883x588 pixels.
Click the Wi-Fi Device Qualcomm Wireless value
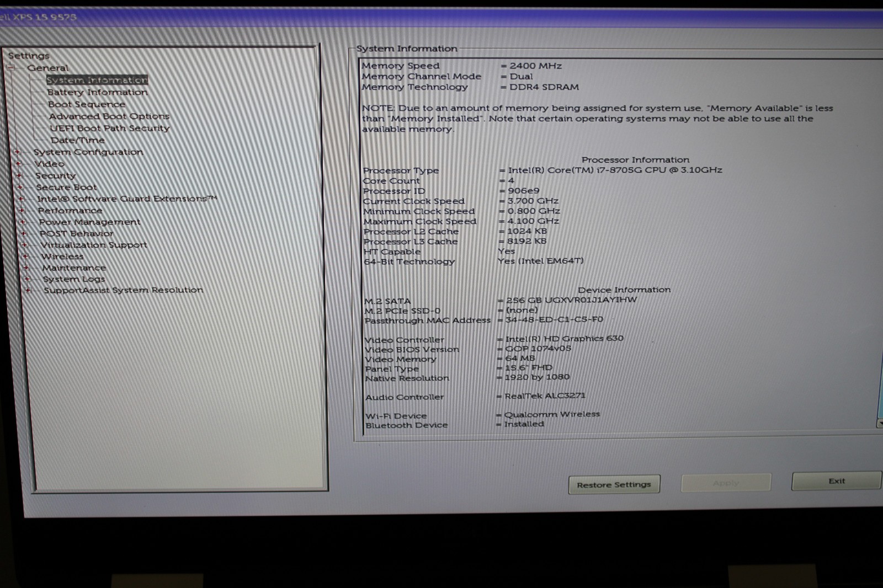coord(551,414)
